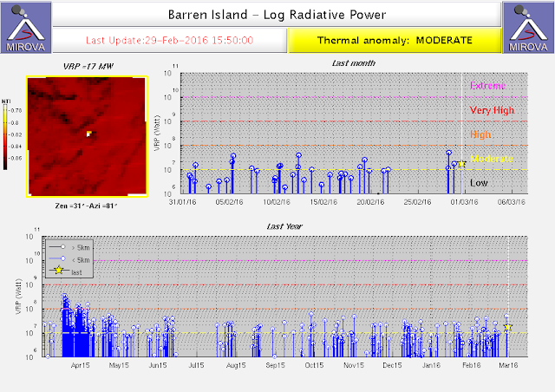Viewport: 555px width, 392px height.
Task: Click the 'High' threshold label
Action: 480,134
